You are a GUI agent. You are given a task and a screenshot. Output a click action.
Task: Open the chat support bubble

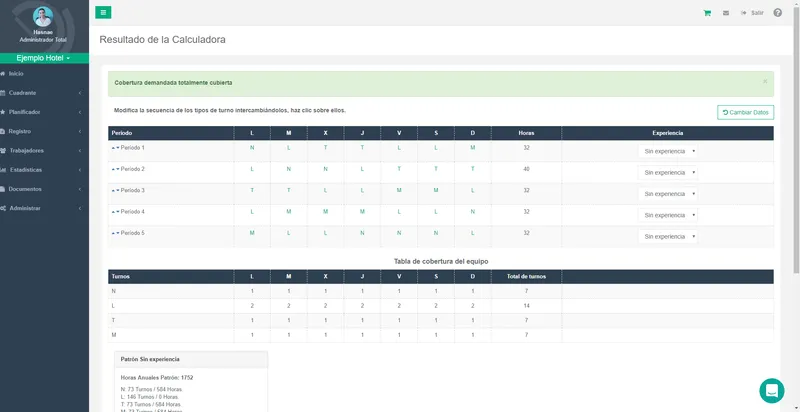point(771,391)
